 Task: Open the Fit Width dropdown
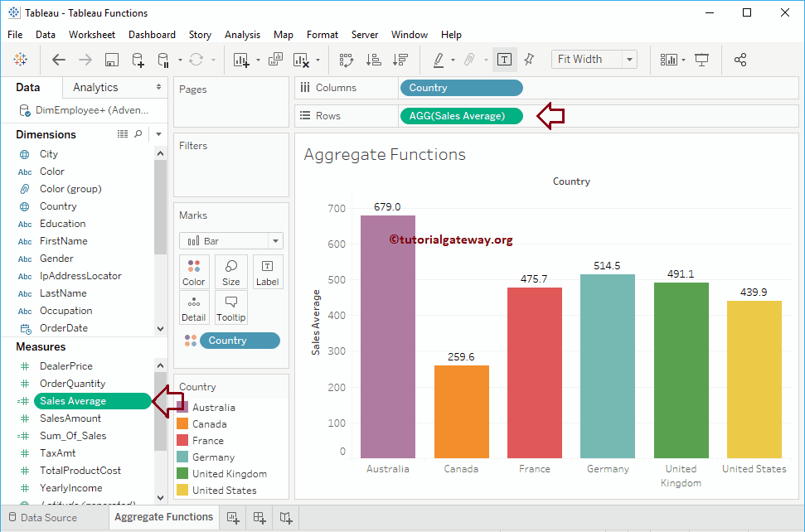point(628,59)
